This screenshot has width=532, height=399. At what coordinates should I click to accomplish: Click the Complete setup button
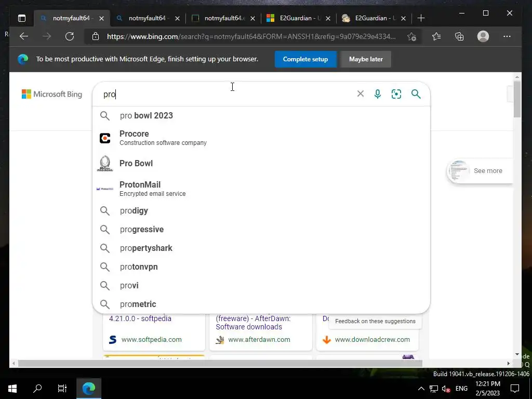[305, 59]
